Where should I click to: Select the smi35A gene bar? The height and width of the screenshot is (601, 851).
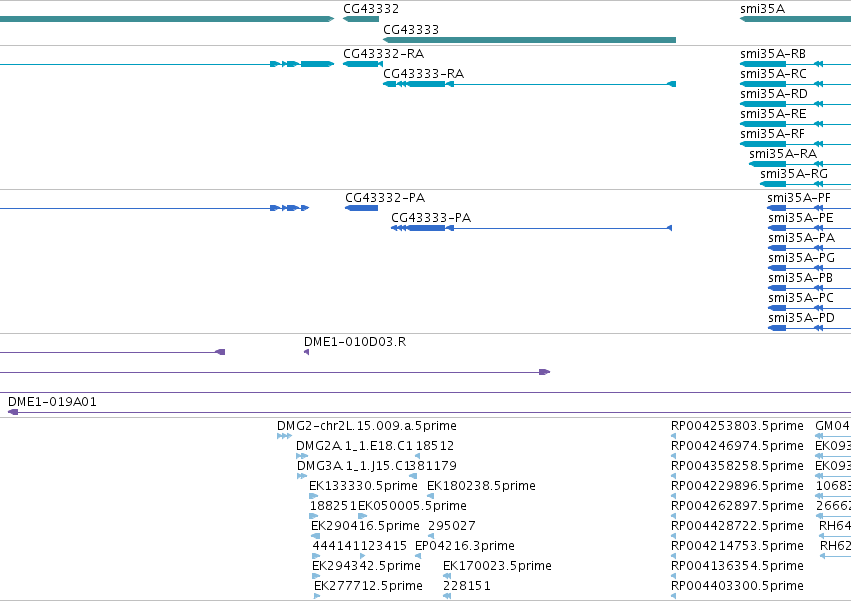pos(795,19)
